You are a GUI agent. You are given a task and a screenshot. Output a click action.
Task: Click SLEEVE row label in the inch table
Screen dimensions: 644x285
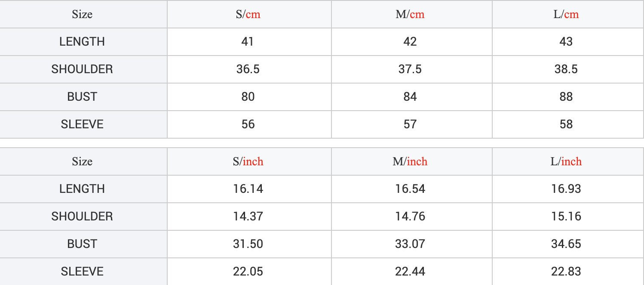coord(82,271)
